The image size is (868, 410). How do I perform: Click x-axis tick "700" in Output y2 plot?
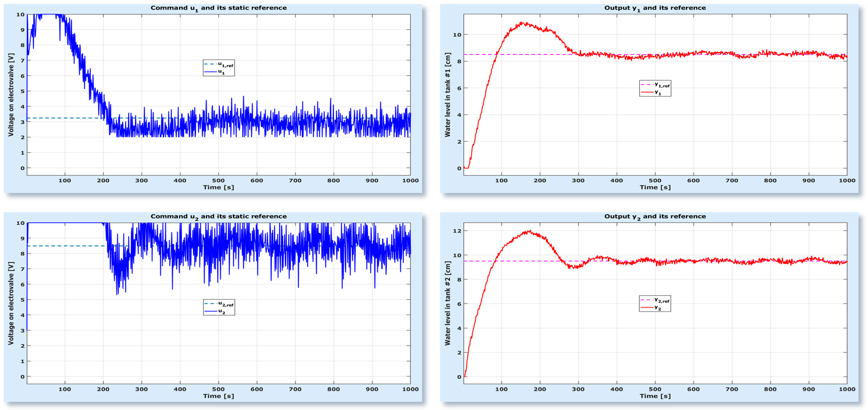732,389
